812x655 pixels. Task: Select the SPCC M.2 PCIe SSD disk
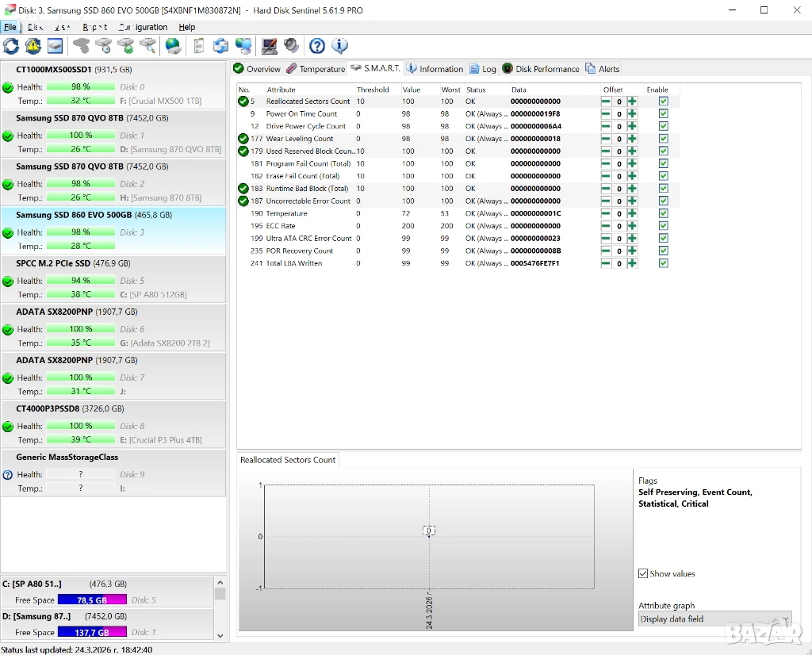73,263
